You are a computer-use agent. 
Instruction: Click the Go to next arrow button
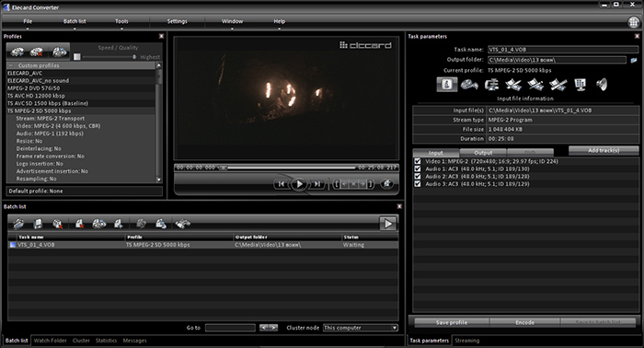[273, 328]
